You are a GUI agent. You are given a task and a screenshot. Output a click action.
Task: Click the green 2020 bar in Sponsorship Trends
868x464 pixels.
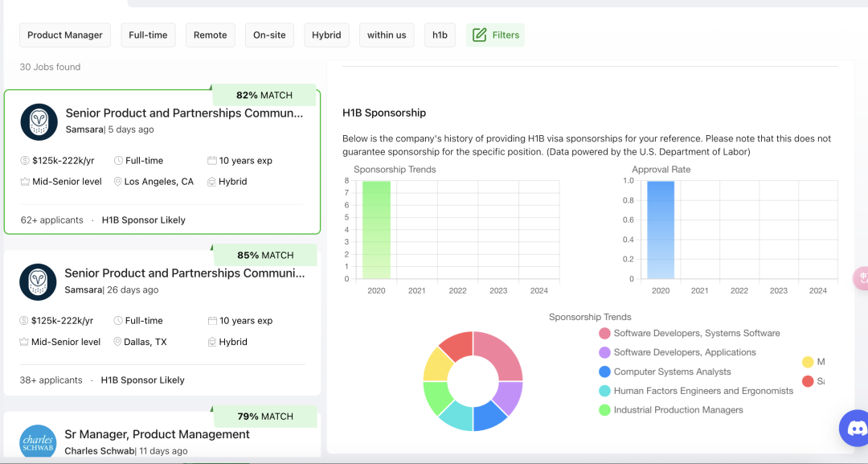click(x=376, y=230)
